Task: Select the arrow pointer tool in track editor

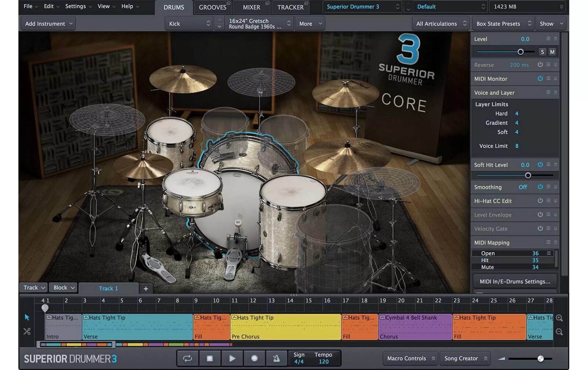Action: pos(27,317)
